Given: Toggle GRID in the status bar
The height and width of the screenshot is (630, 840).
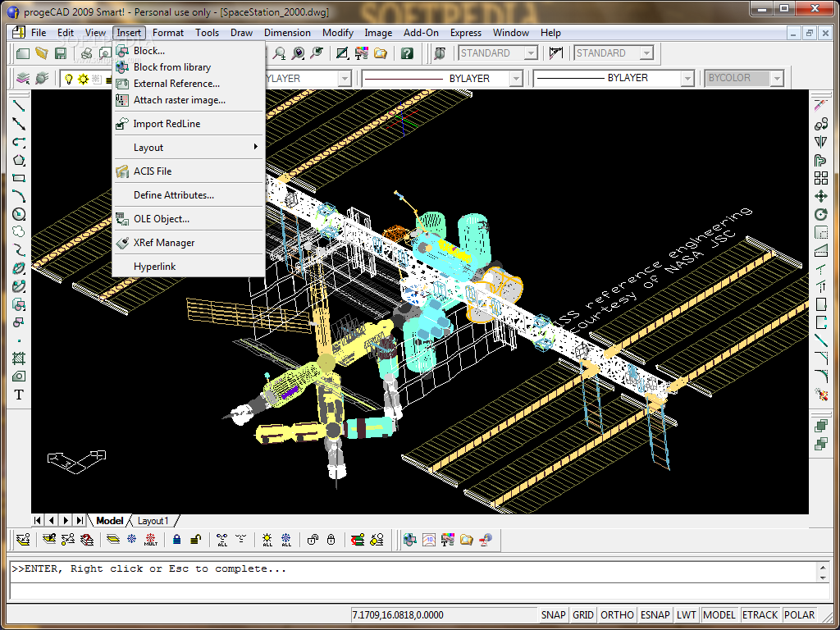Looking at the screenshot, I should click(583, 615).
